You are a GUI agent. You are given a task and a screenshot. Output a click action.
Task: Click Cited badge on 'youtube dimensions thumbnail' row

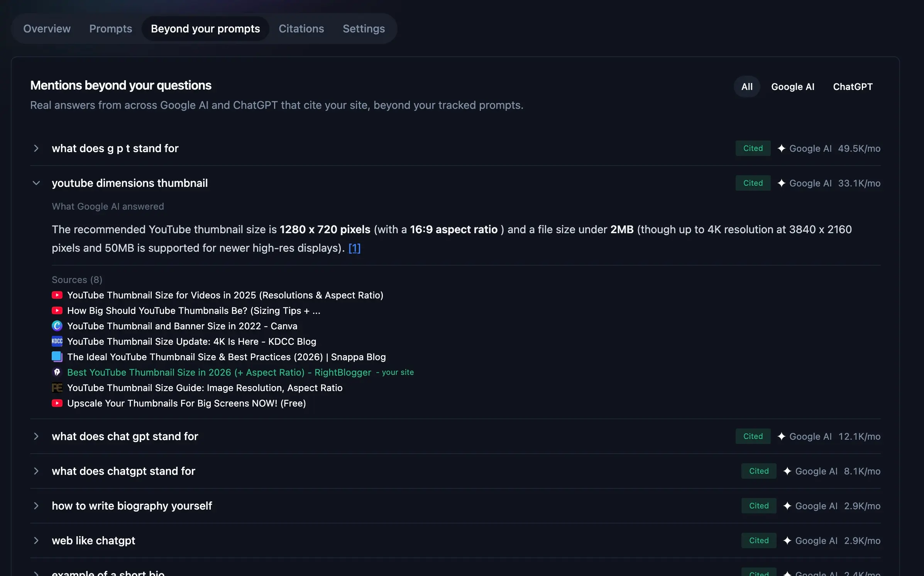click(x=753, y=183)
